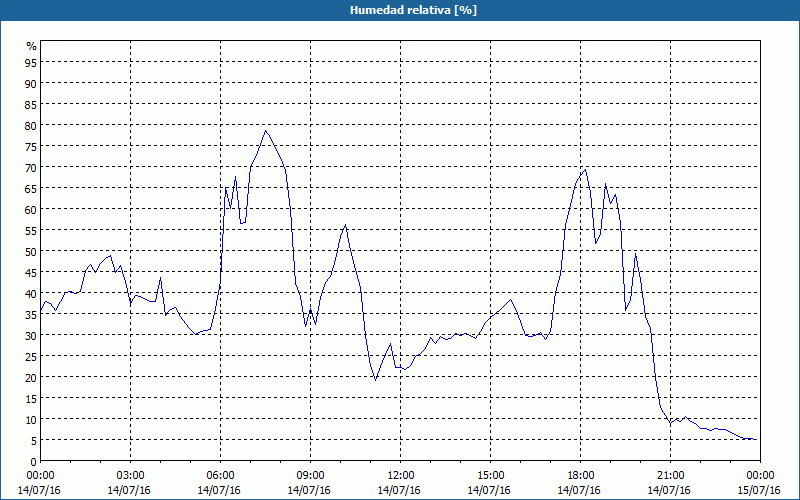This screenshot has height=500, width=800.
Task: Click the '45' y-axis label
Action: tap(31, 272)
